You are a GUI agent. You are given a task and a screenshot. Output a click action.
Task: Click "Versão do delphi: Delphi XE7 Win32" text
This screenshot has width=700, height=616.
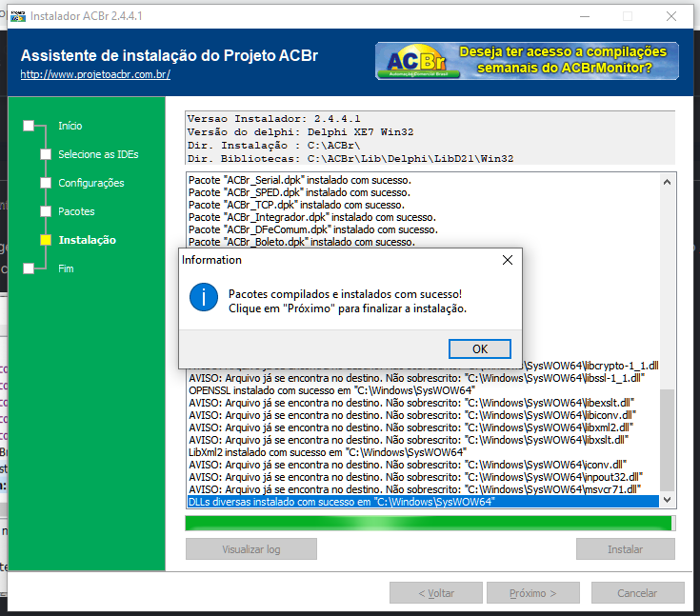(300, 132)
